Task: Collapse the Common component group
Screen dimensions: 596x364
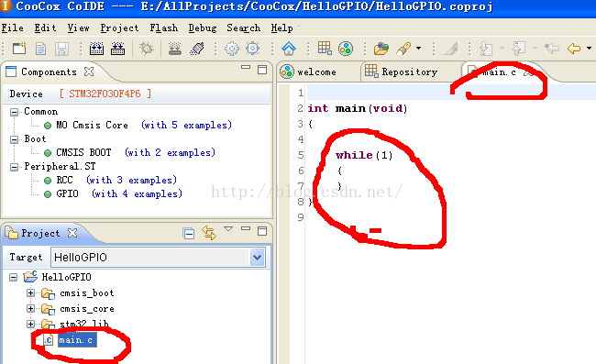Action: tap(14, 112)
